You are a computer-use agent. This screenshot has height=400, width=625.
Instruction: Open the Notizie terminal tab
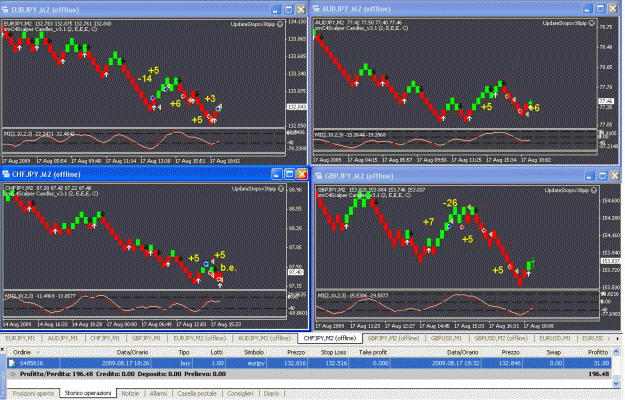(130, 393)
